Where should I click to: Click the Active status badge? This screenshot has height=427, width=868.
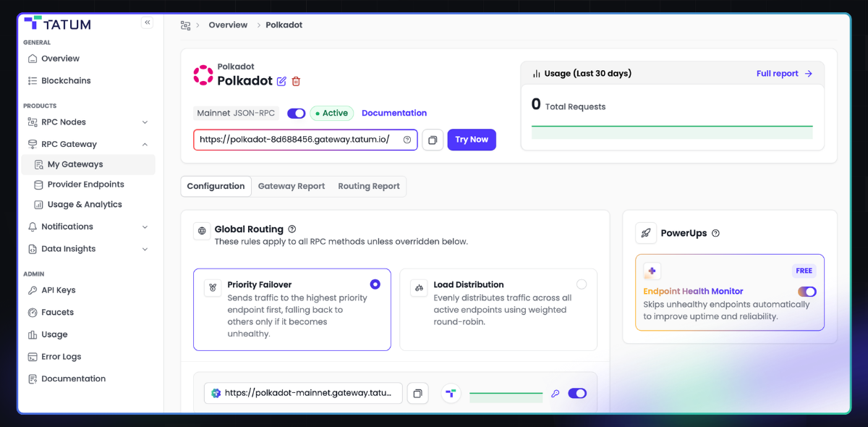click(332, 114)
